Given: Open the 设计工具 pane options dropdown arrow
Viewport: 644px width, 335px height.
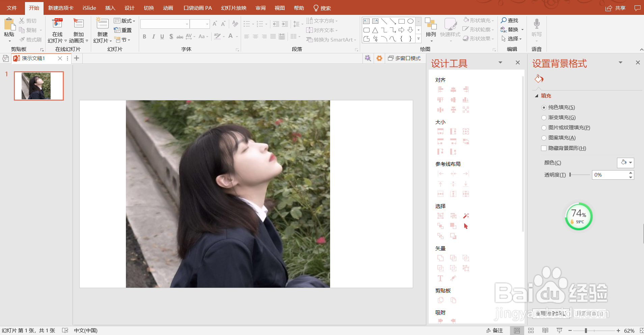Looking at the screenshot, I should coord(500,62).
